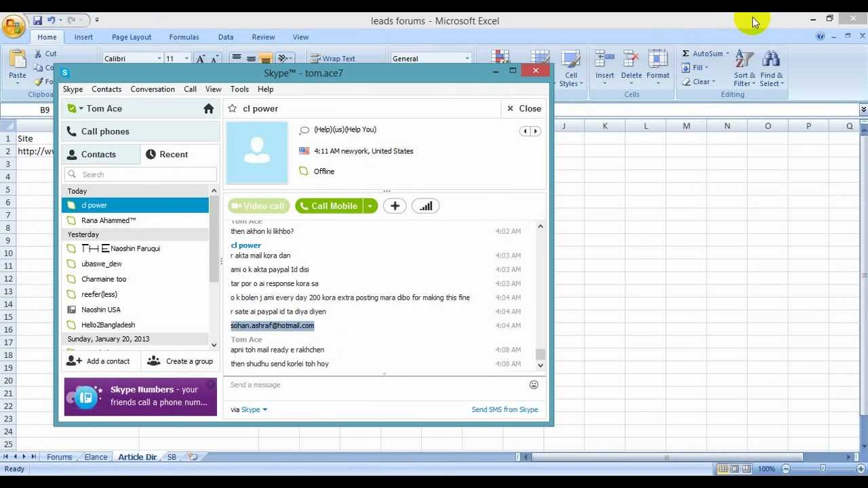Click the Excel horizontal scrollbar

667,457
